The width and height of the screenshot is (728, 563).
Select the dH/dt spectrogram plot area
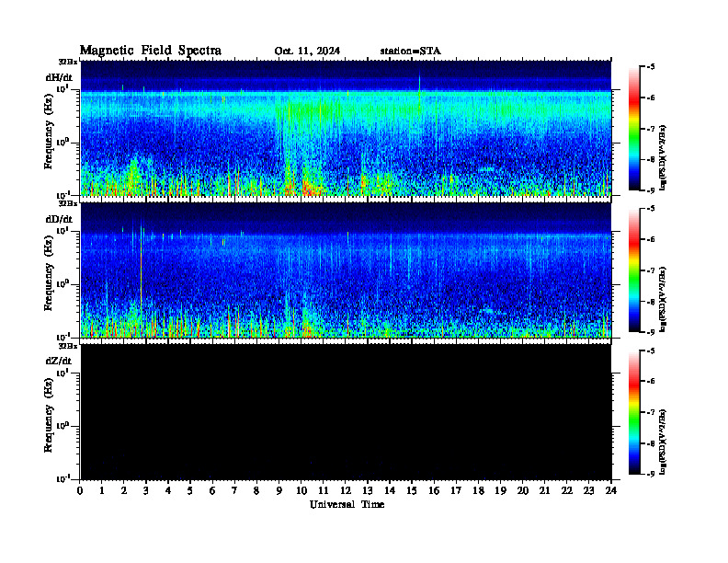tap(346, 128)
